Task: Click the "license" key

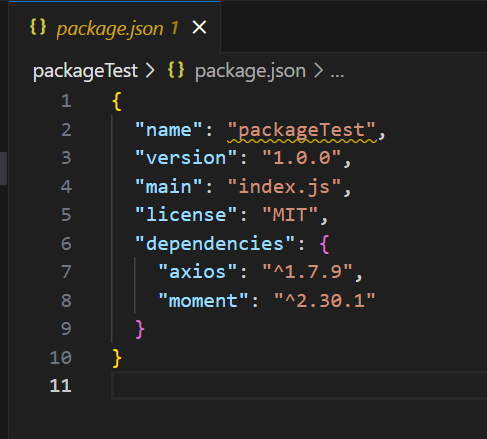Action: tap(186, 215)
